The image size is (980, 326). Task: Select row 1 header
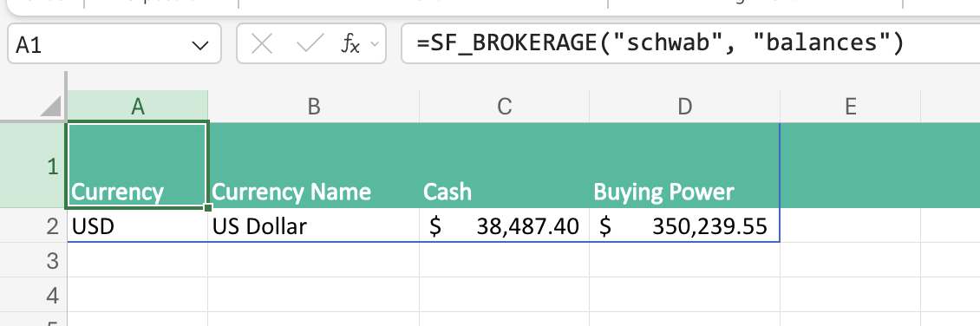(33, 166)
